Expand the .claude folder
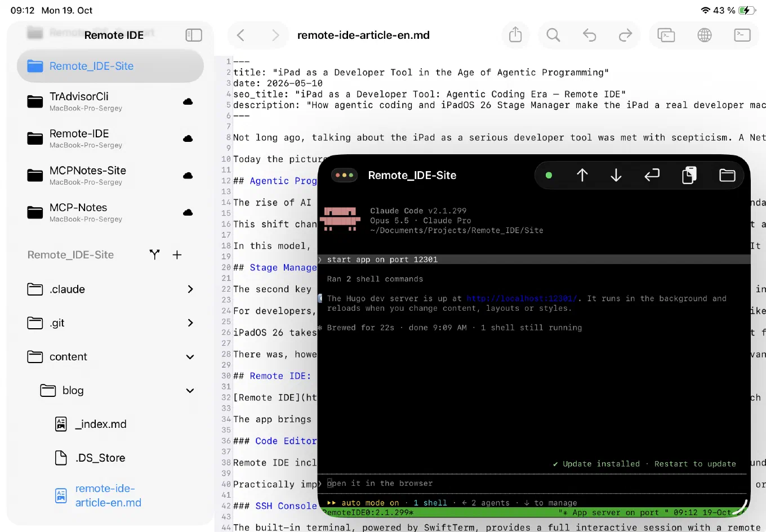766x532 pixels. 110,289
